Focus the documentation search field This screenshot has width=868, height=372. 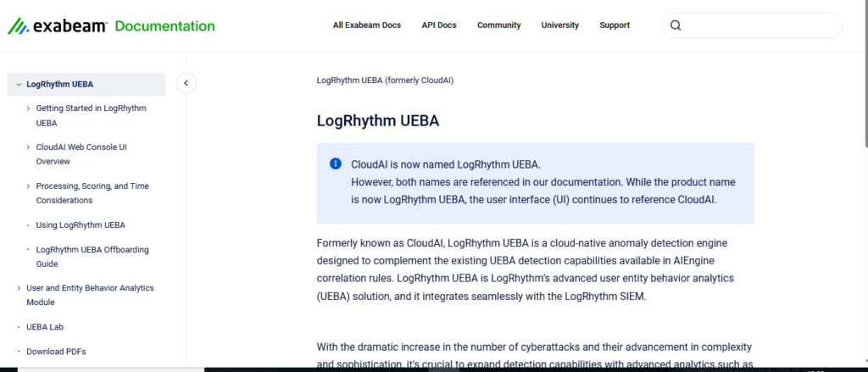pyautogui.click(x=752, y=25)
